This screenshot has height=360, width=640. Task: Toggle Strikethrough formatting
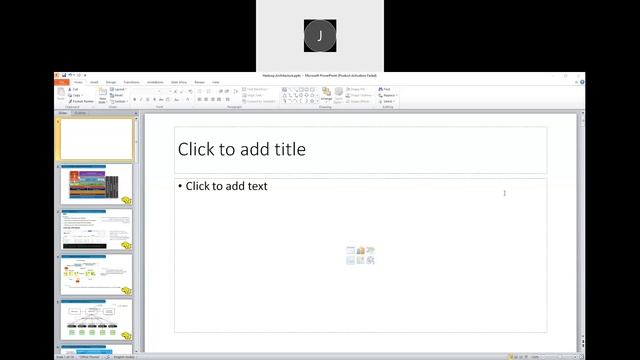click(x=161, y=100)
